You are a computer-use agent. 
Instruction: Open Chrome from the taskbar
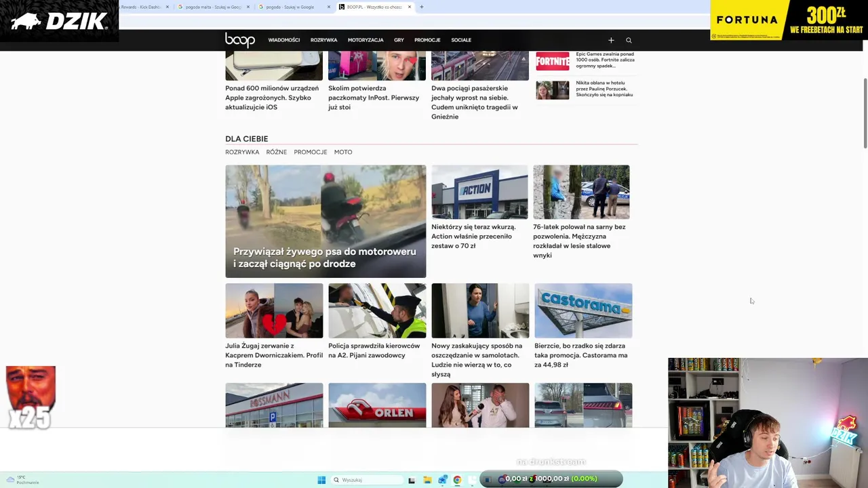point(457,480)
